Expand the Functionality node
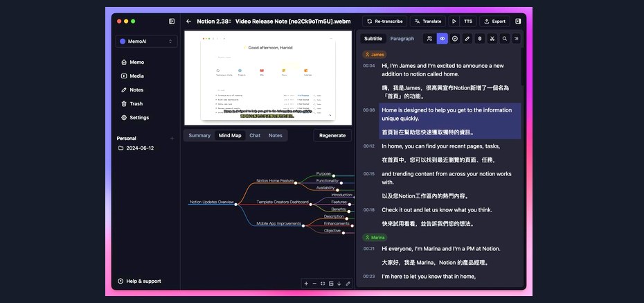This screenshot has width=644, height=303. tap(341, 182)
